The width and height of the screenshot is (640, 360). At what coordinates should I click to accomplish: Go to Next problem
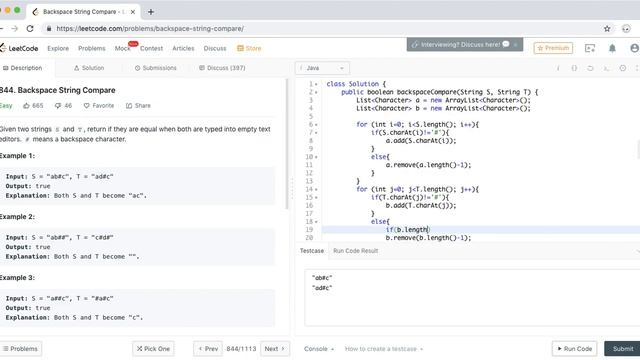[x=275, y=349]
